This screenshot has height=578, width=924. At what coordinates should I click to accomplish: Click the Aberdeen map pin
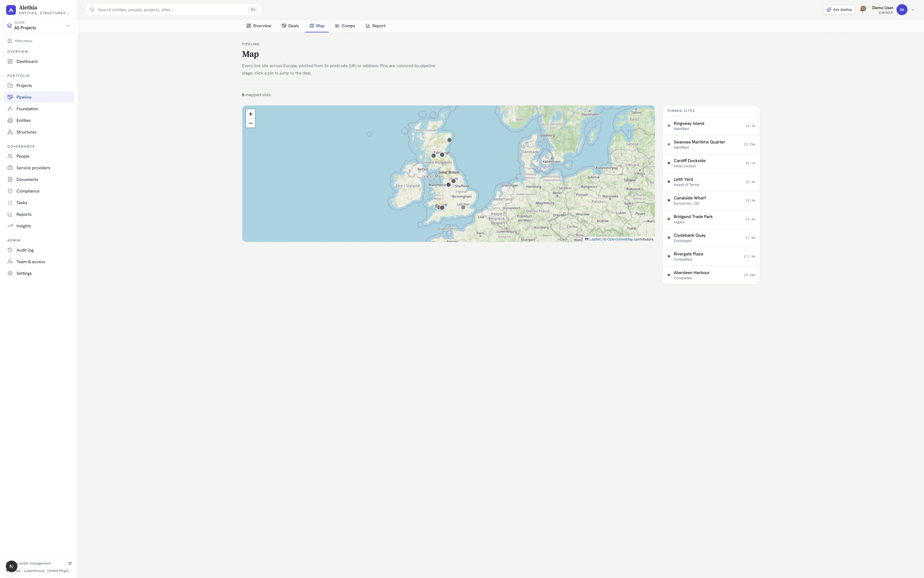click(x=449, y=140)
